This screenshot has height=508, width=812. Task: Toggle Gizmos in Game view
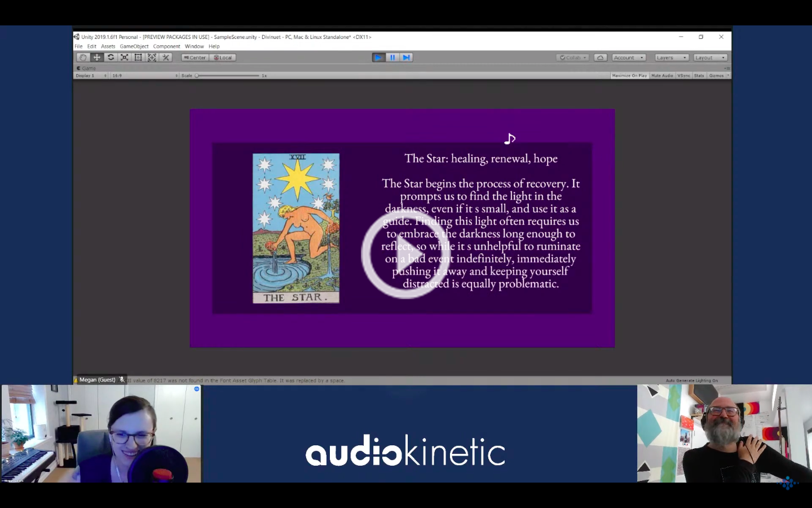tap(716, 76)
